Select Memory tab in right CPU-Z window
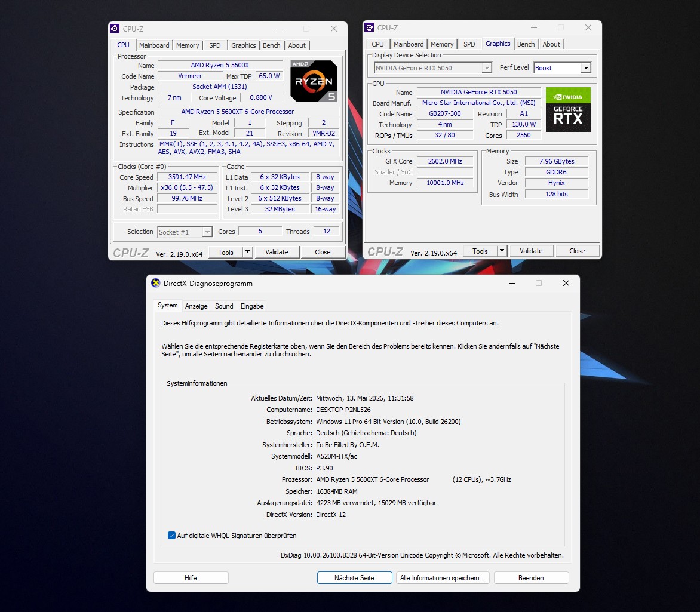Viewport: 700px width, 612px height. (442, 44)
